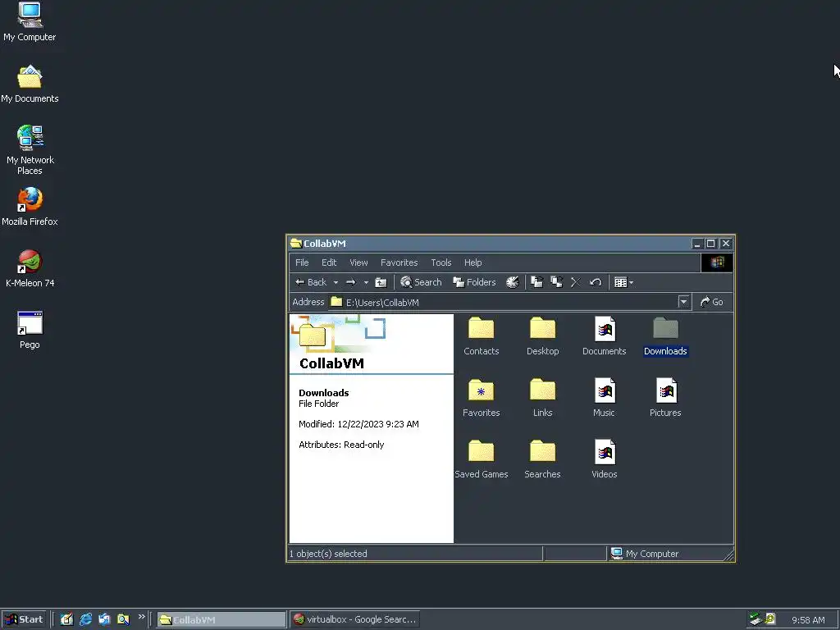Screen dimensions: 840x630
Task: Open the File menu
Action: [x=302, y=262]
